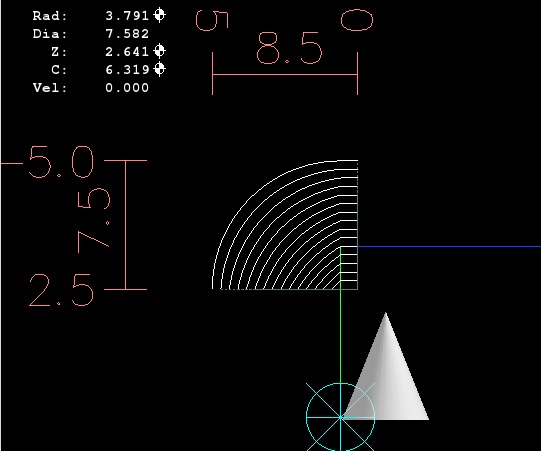Click the rotated 0 label at top
This screenshot has height=451, width=541.
357,20
